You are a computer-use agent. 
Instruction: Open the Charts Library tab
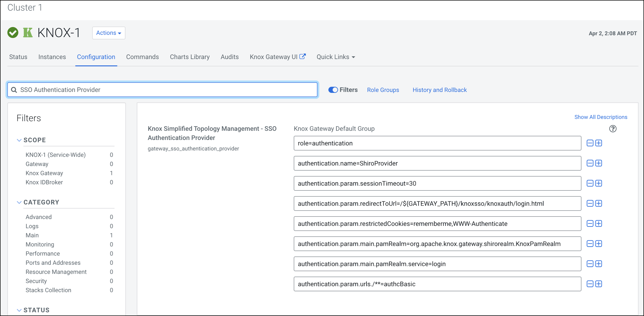point(190,57)
